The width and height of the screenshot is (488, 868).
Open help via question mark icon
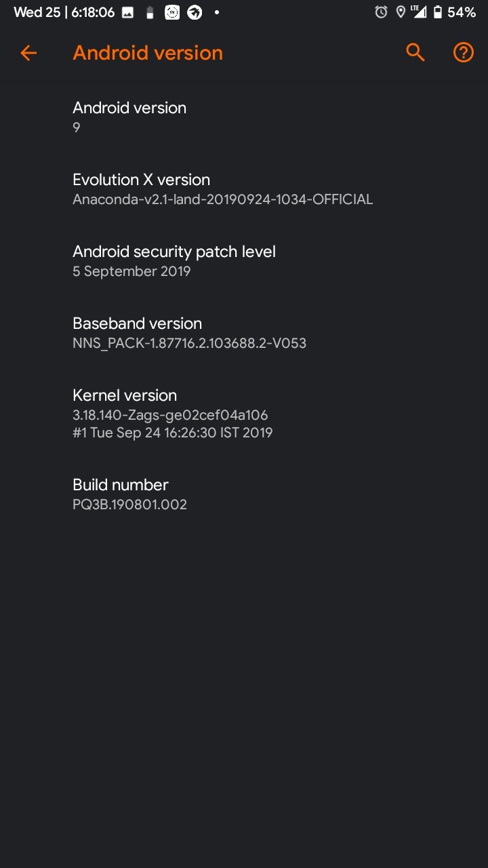464,52
